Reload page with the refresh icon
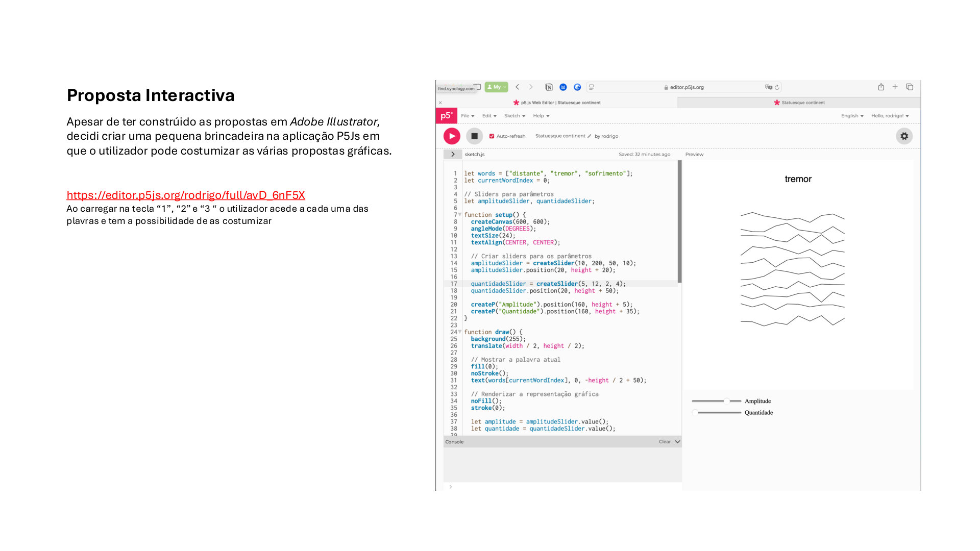 tap(777, 87)
